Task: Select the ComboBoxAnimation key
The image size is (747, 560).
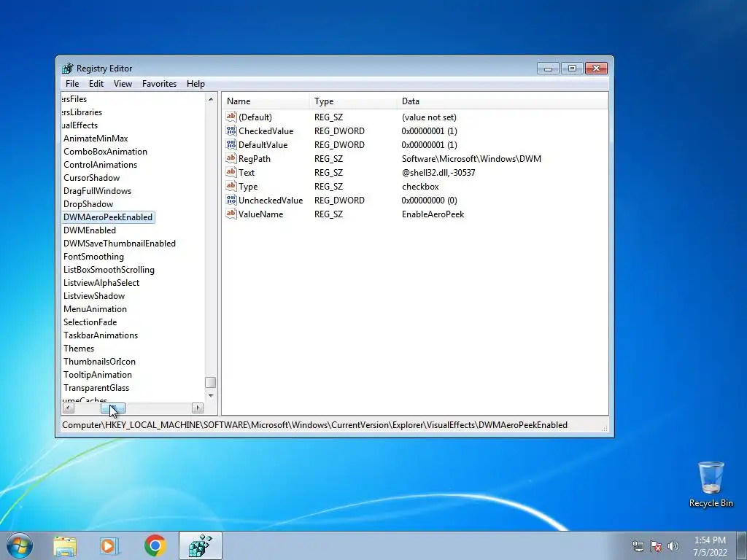Action: point(105,152)
